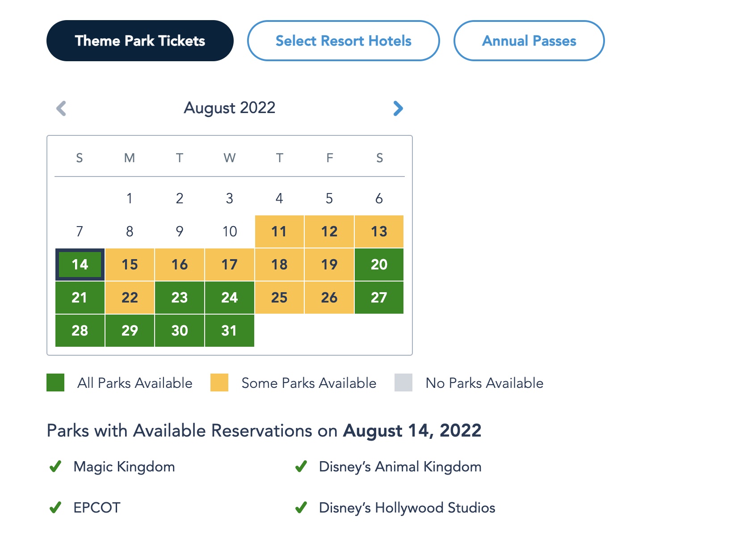756x538 pixels.
Task: Go to previous month with left chevron
Action: 61,108
